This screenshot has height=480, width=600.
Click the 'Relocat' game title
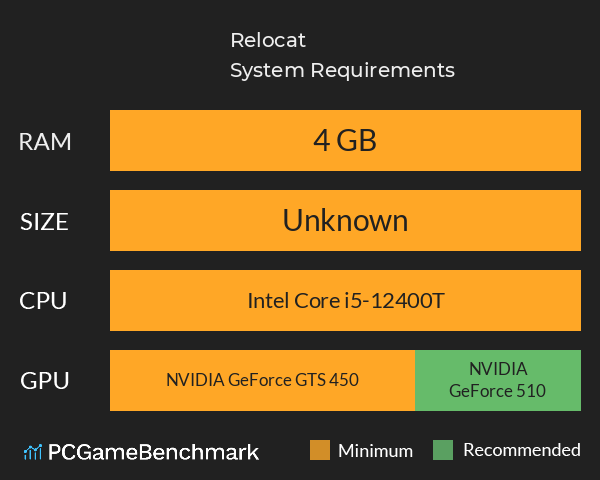pyautogui.click(x=268, y=41)
